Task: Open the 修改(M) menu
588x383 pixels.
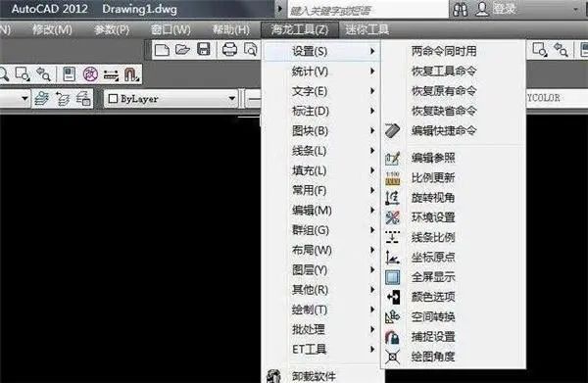Action: (52, 29)
